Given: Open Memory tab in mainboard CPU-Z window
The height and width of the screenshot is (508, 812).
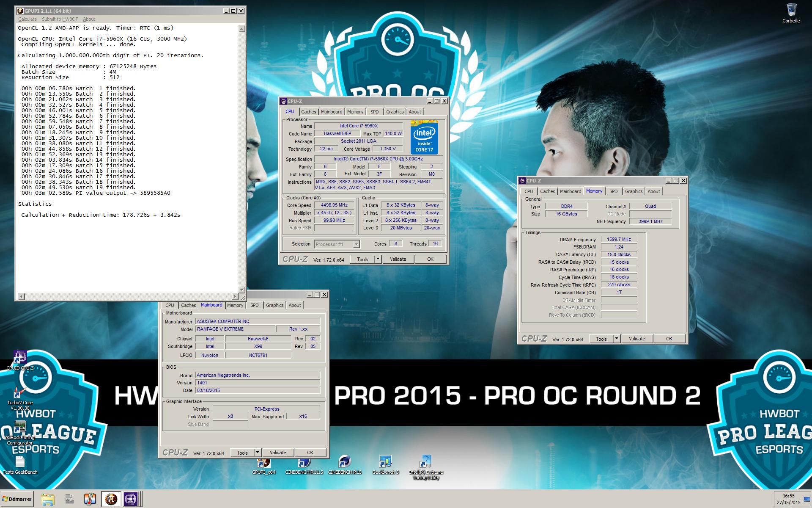Looking at the screenshot, I should (x=235, y=305).
